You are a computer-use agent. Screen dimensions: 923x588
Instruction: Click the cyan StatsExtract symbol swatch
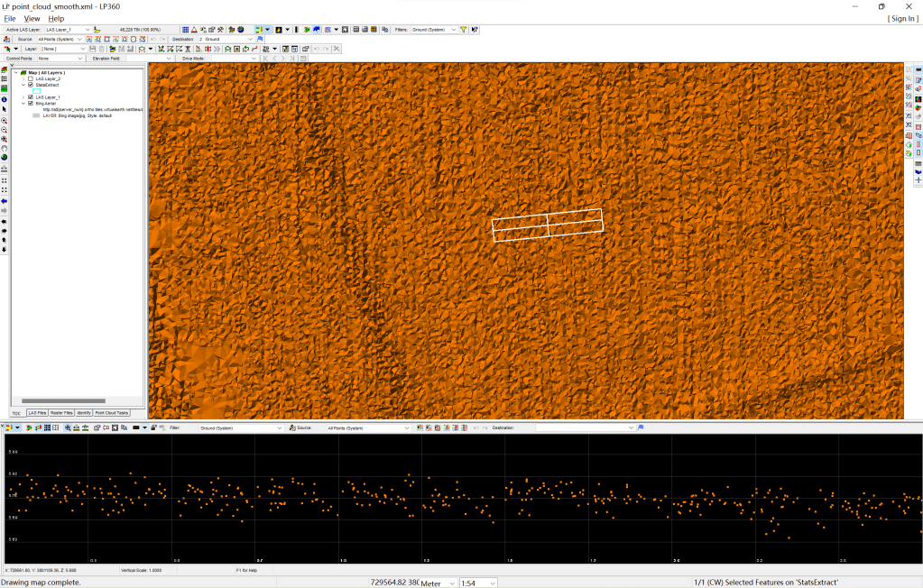point(36,91)
